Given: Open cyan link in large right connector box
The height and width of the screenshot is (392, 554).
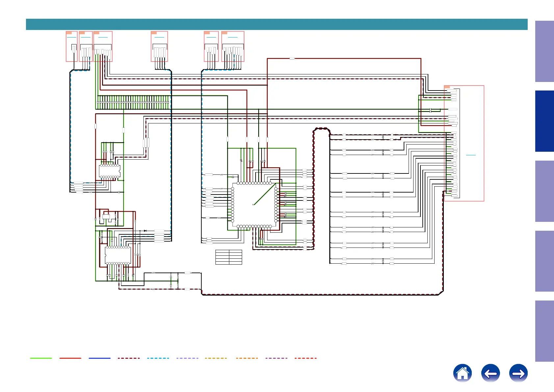Looking at the screenshot, I should coord(471,155).
